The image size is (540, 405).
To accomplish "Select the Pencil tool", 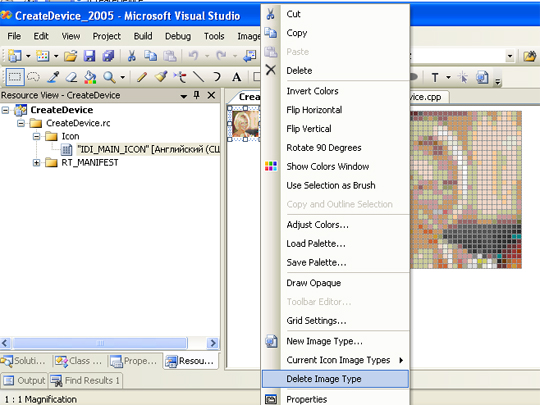I will pos(142,77).
